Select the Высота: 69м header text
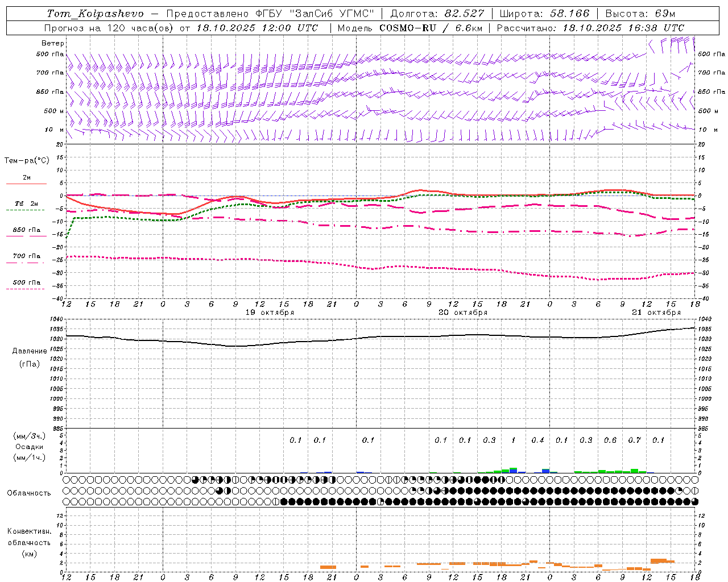Viewport: 728px width, 582px height. (x=640, y=14)
